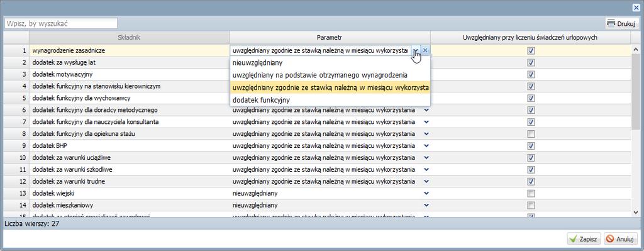This screenshot has height=251, width=644.
Task: Open parameter dropdown for opiekuna stażu row
Action: click(426, 134)
